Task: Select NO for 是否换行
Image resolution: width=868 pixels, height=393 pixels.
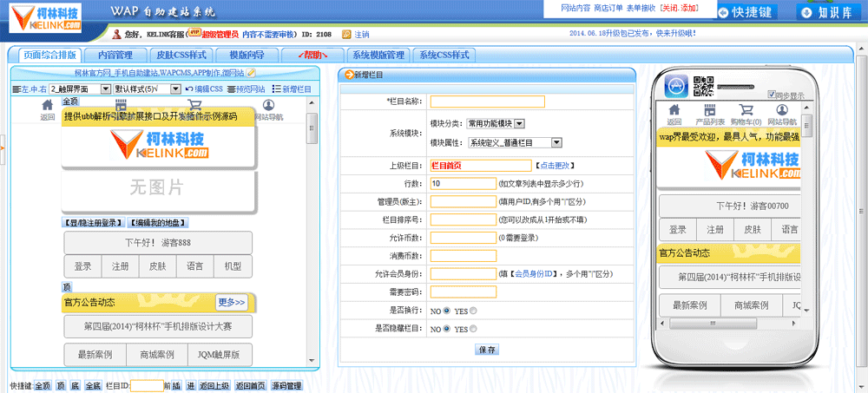Action: [446, 311]
